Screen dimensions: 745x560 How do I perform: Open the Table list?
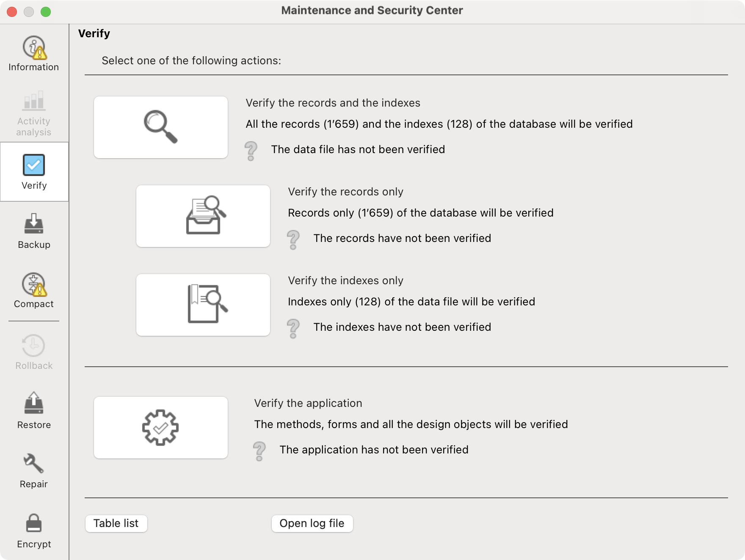(116, 524)
